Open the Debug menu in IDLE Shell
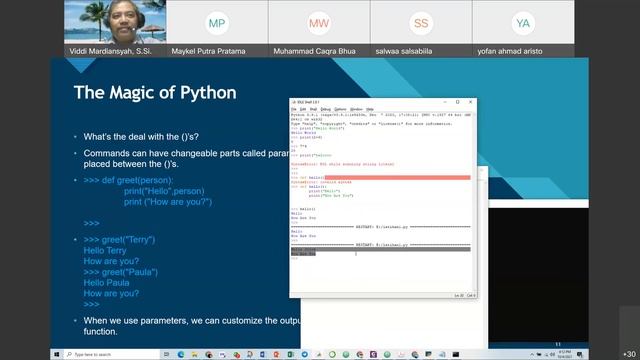 click(325, 109)
